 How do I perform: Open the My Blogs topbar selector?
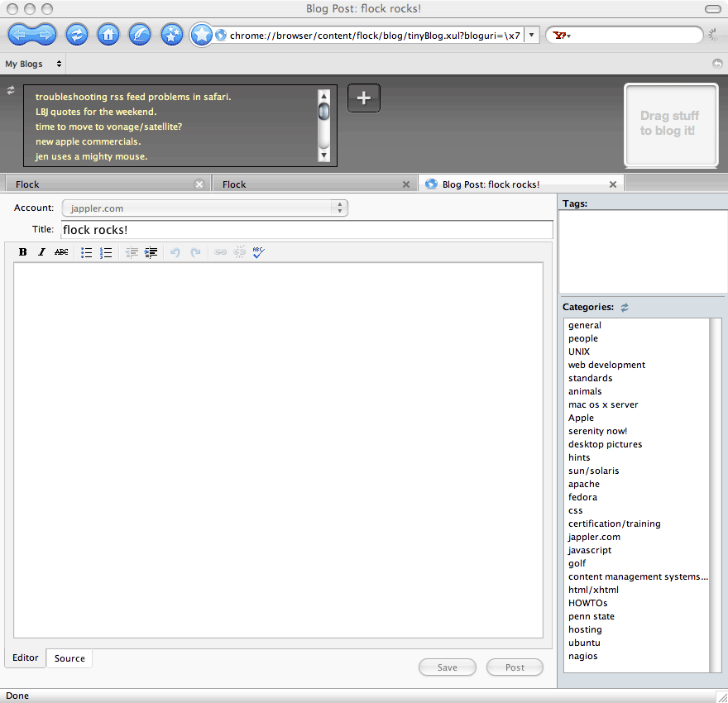pos(33,64)
